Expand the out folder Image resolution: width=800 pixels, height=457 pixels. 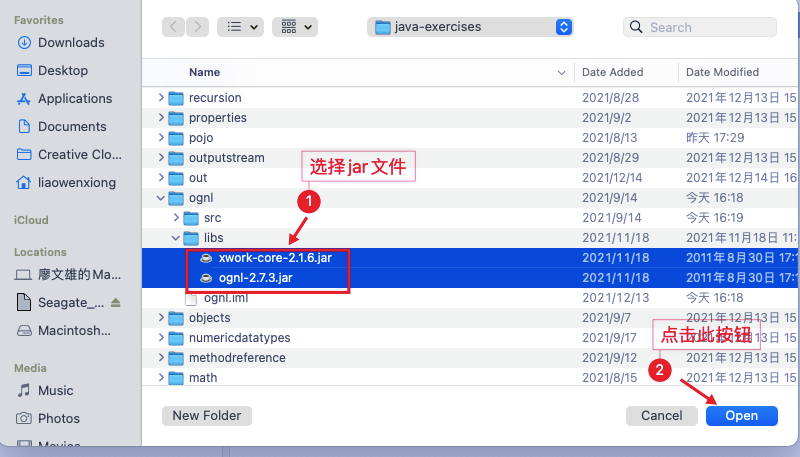pos(161,177)
